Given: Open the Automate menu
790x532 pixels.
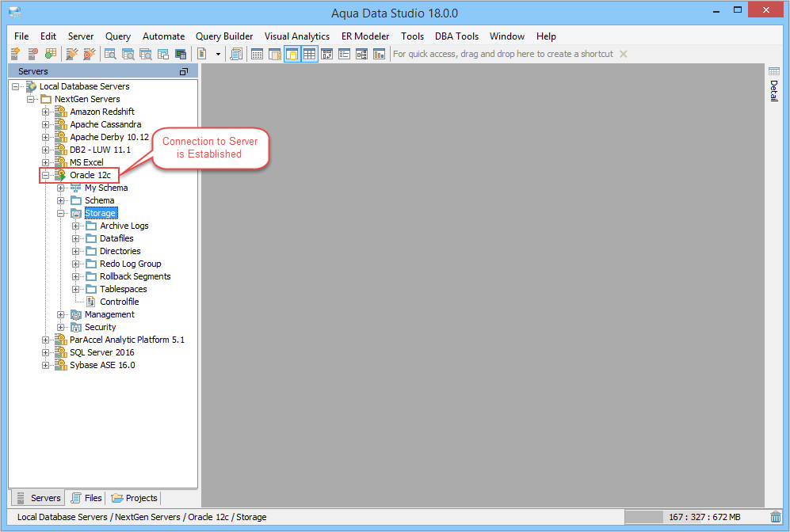Looking at the screenshot, I should (163, 36).
